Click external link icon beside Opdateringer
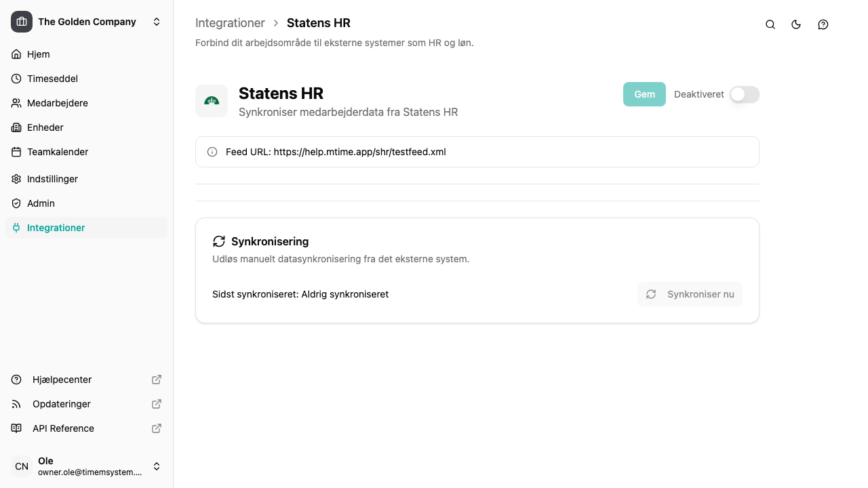868x488 pixels. (x=157, y=404)
